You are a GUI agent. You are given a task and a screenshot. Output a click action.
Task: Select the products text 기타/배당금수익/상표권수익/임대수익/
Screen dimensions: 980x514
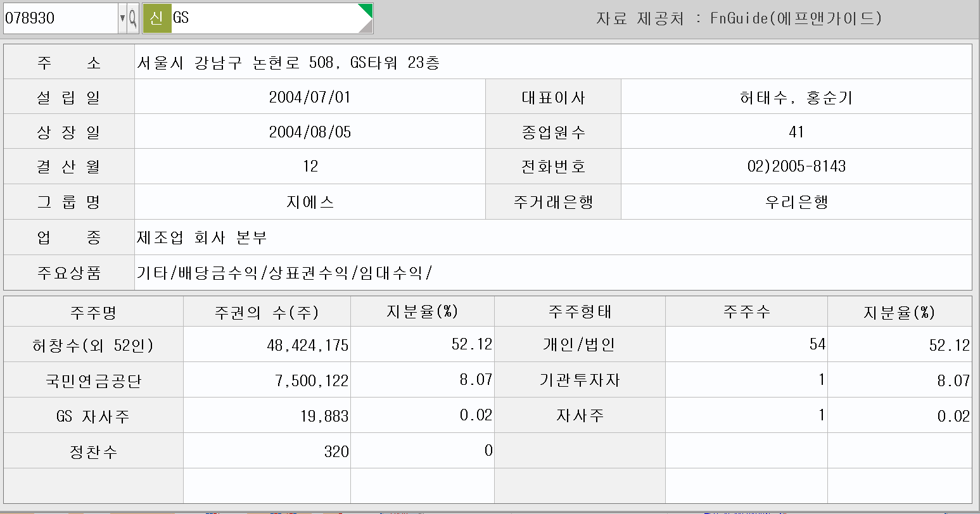point(284,273)
